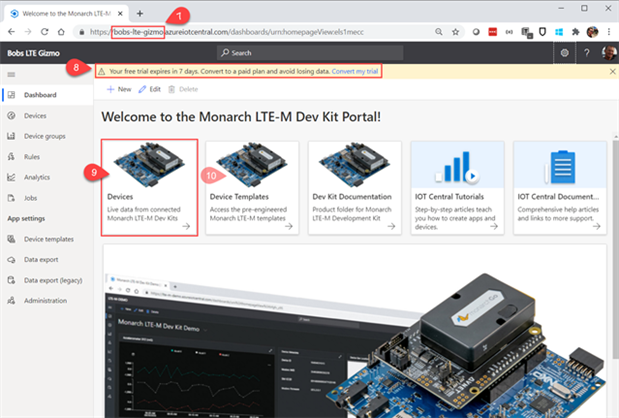Open the Devices tile
Viewport: 619px width, 418px height.
pos(149,187)
